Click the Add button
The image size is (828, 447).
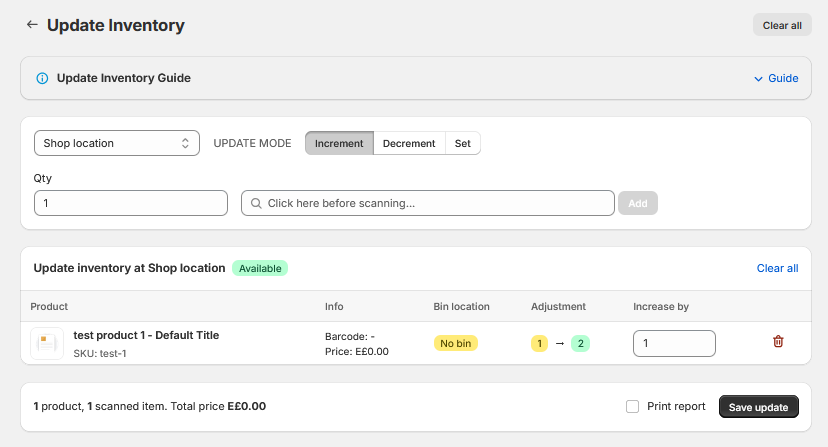click(638, 203)
